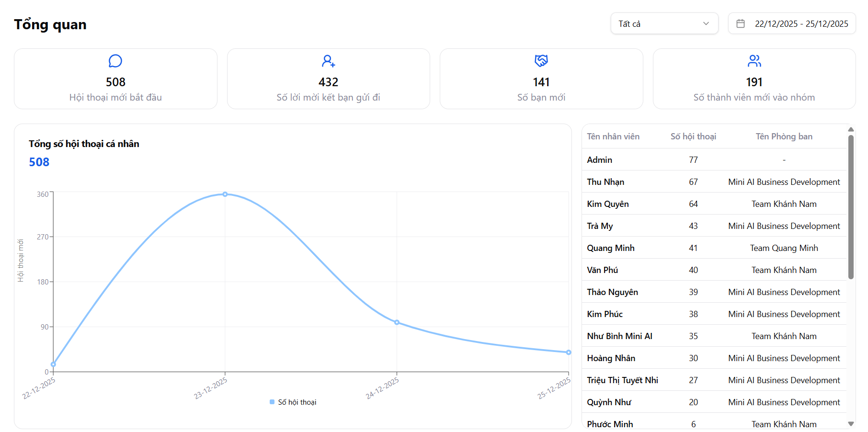
Task: Sort by "Tên nhân viên" column header
Action: pyautogui.click(x=613, y=136)
